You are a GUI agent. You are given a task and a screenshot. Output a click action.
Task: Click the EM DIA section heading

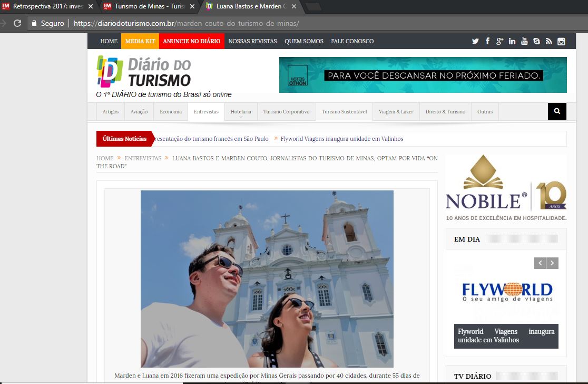467,239
